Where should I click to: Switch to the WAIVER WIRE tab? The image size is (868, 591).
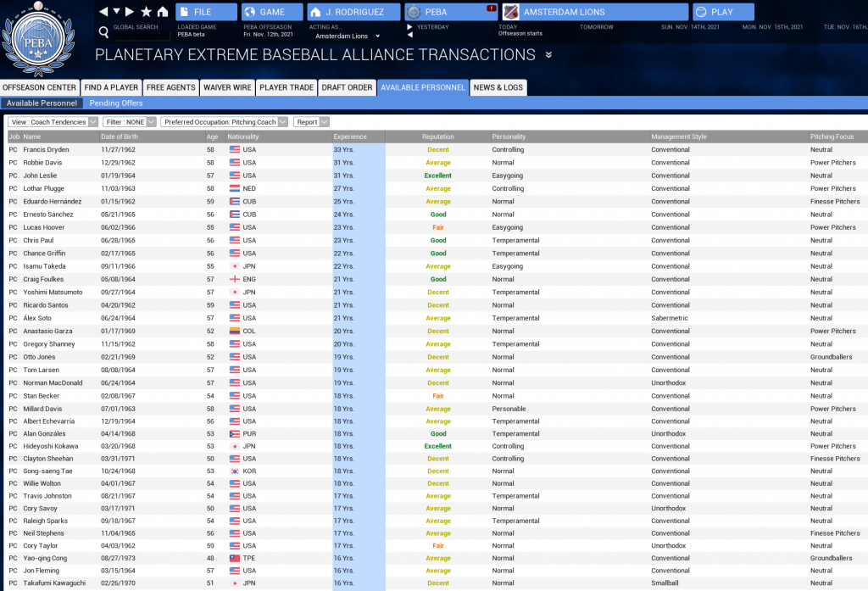227,87
